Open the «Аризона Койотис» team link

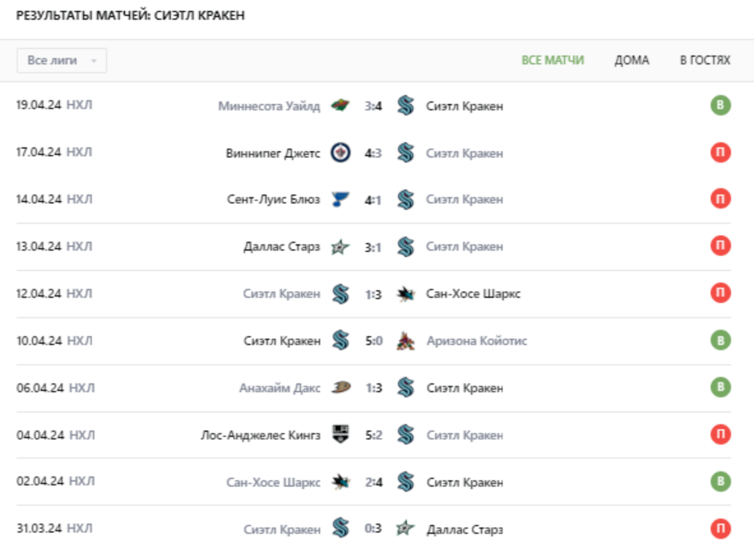click(x=477, y=341)
